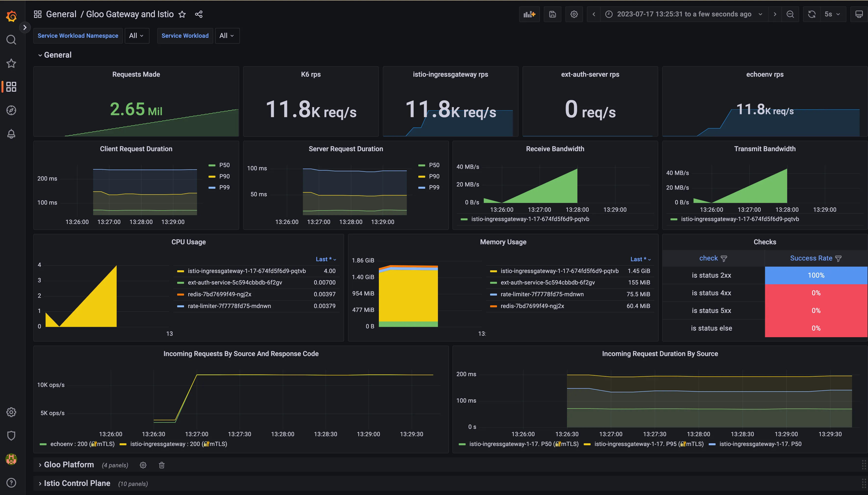The height and width of the screenshot is (495, 868).
Task: Open CPU Usage panel title menu
Action: (x=188, y=242)
